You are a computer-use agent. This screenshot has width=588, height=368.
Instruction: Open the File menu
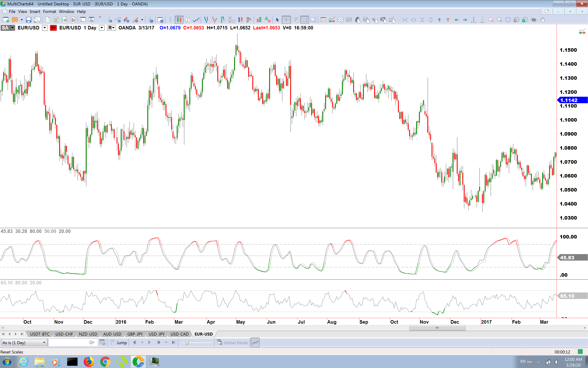pyautogui.click(x=12, y=11)
